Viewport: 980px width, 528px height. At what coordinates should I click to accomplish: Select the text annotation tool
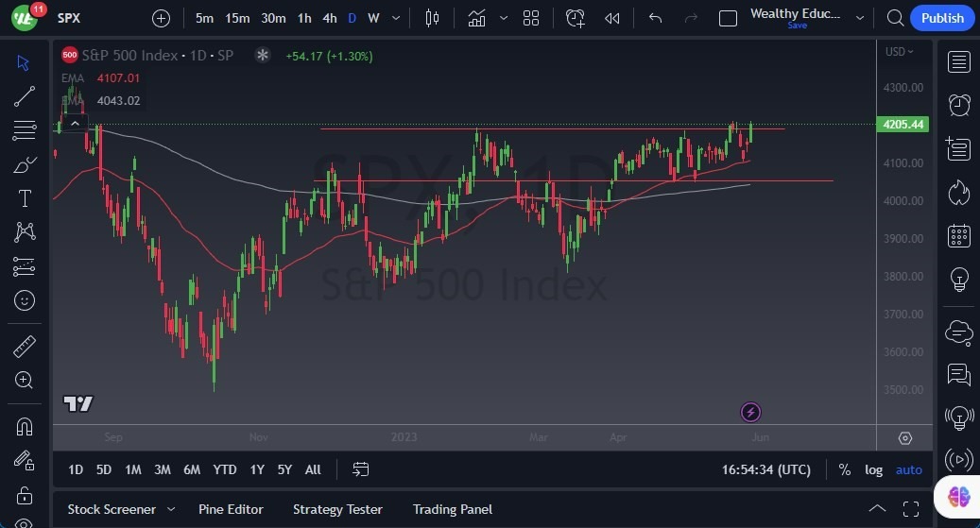(x=24, y=198)
